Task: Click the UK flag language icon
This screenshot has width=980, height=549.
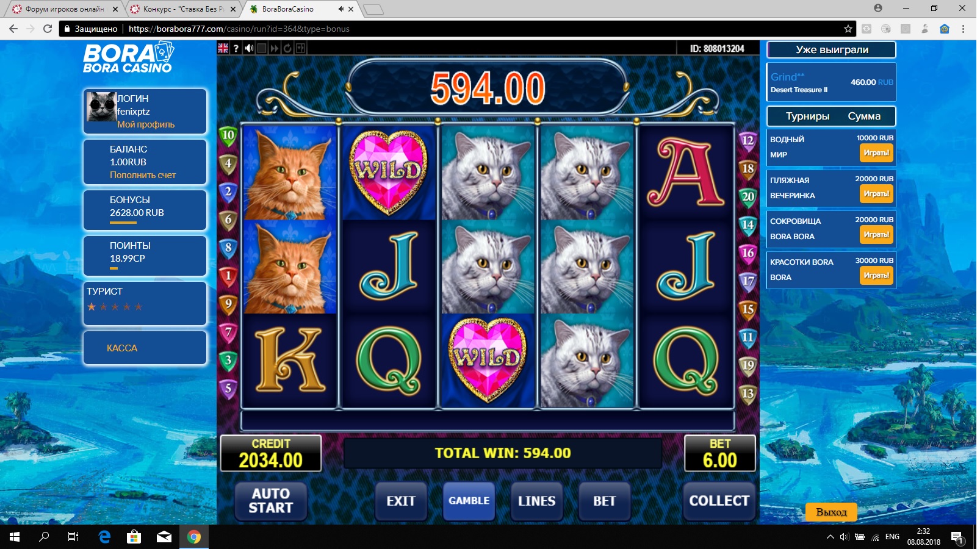Action: click(223, 48)
